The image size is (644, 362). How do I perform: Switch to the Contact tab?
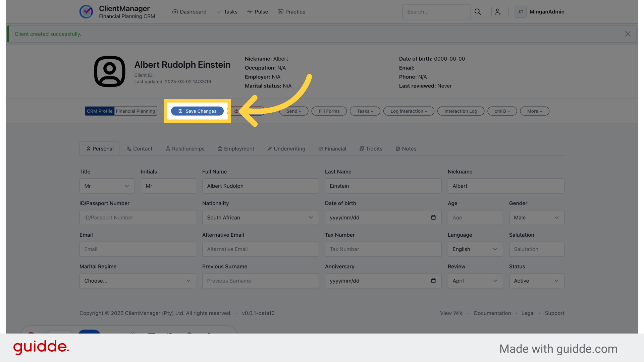click(x=140, y=149)
